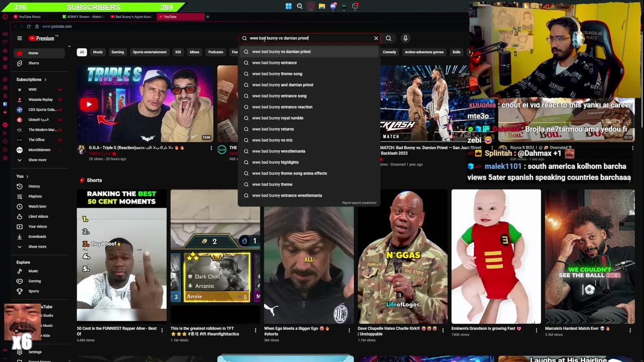Open Bad Bunny vs. Damian Priest thumbnail
The height and width of the screenshot is (362, 644).
[x=424, y=103]
